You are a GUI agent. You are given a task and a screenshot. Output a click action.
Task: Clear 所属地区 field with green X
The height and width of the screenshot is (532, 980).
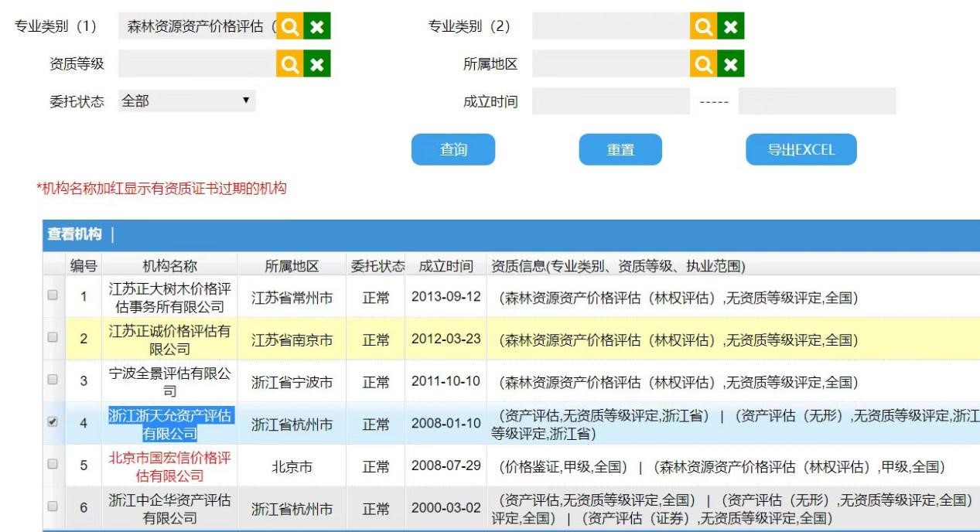(x=730, y=64)
